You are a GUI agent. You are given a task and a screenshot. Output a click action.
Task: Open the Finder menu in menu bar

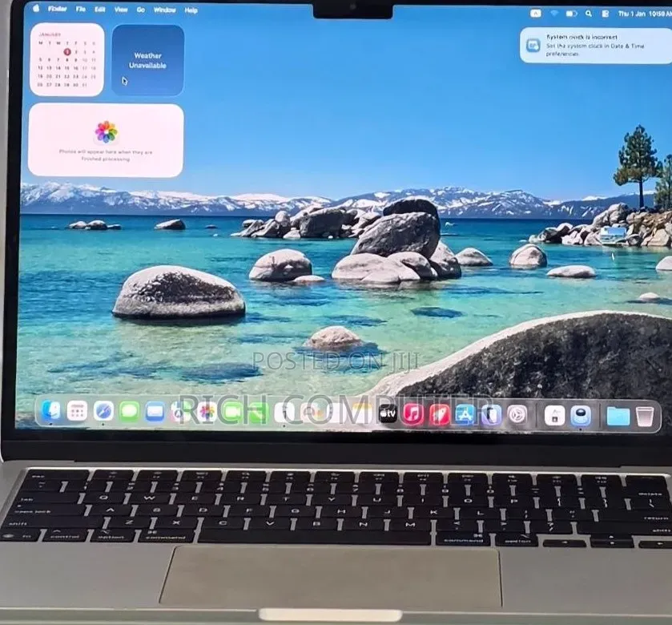tap(57, 9)
